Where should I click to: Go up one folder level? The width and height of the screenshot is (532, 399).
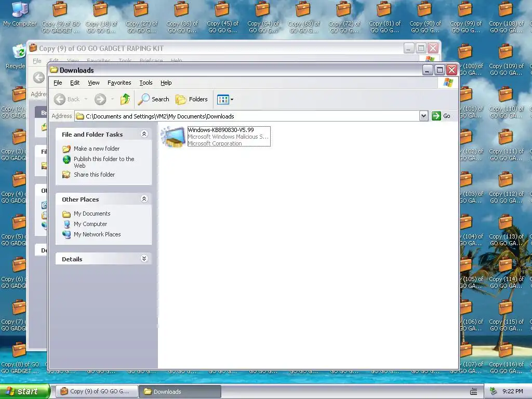tap(125, 99)
